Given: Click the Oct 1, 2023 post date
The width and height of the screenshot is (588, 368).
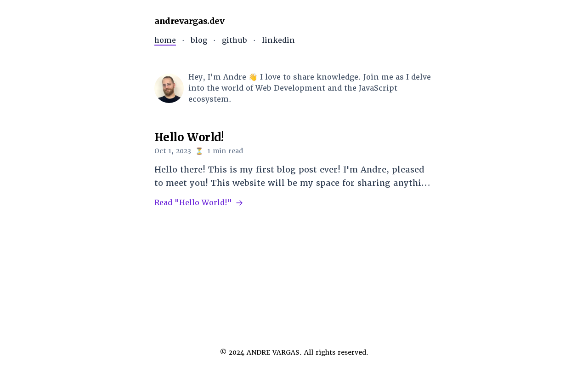Looking at the screenshot, I should [x=173, y=151].
